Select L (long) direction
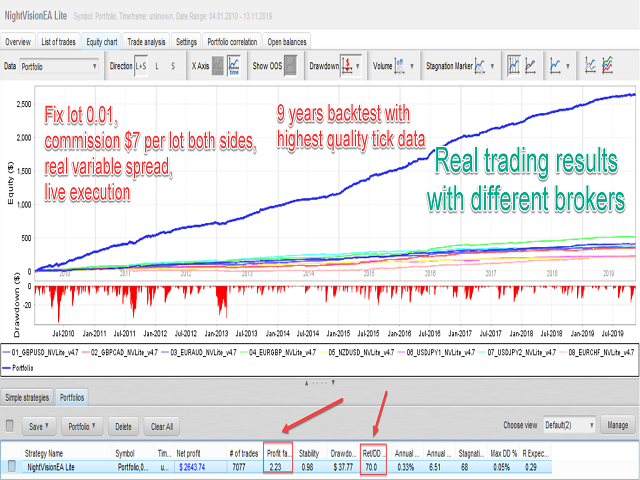 point(157,66)
